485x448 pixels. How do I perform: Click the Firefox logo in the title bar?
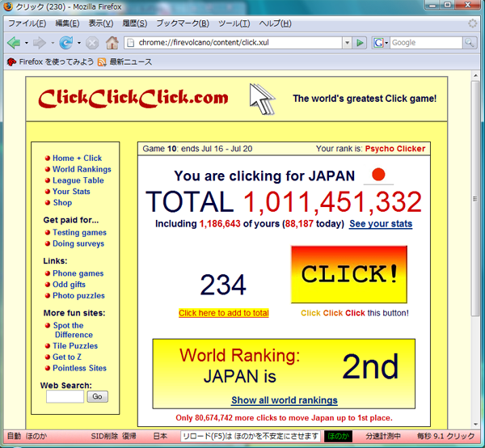click(x=8, y=6)
